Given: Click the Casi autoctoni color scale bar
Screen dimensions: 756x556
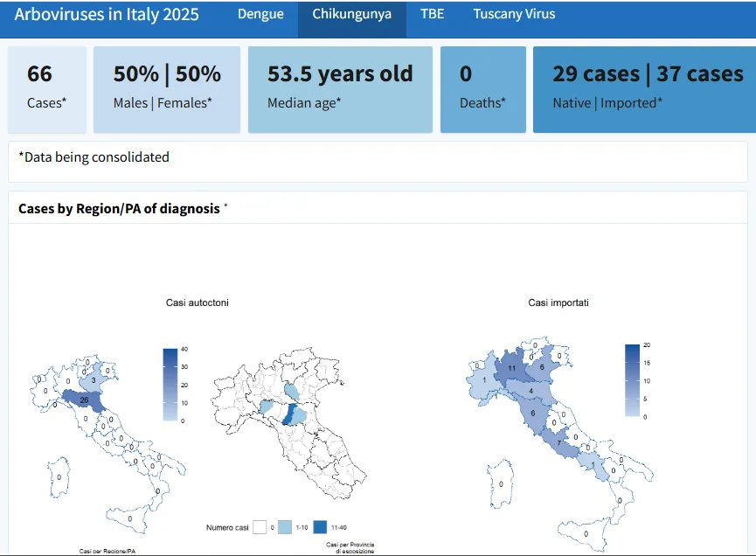Looking at the screenshot, I should tap(170, 385).
